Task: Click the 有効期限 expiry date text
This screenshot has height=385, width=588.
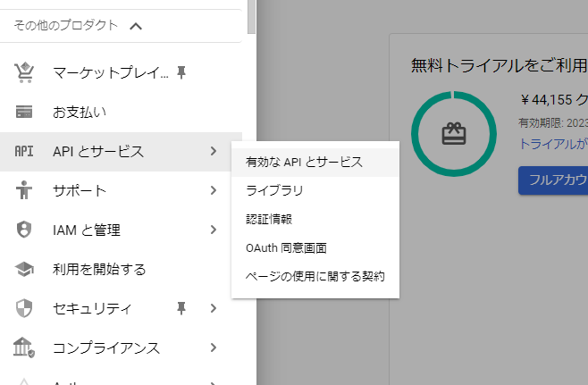Action: (553, 122)
